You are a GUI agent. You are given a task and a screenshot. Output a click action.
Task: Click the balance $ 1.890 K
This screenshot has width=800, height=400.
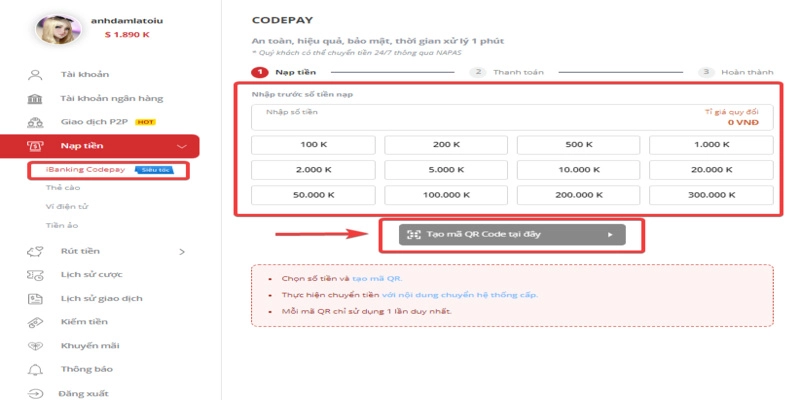[x=127, y=35]
